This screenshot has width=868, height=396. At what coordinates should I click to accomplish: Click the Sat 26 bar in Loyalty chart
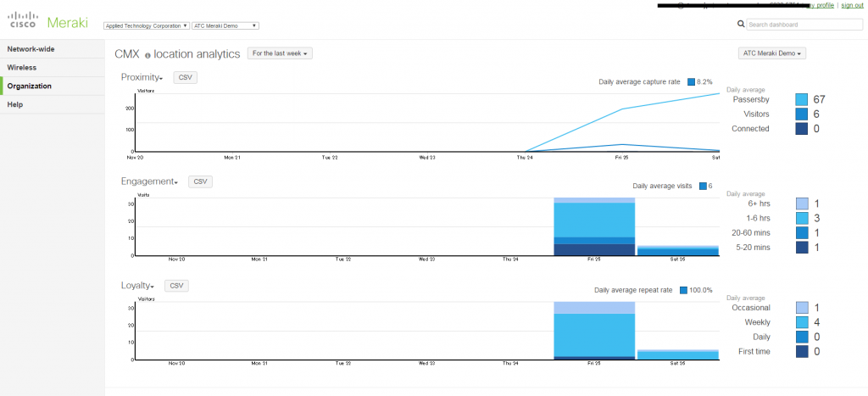coord(678,354)
